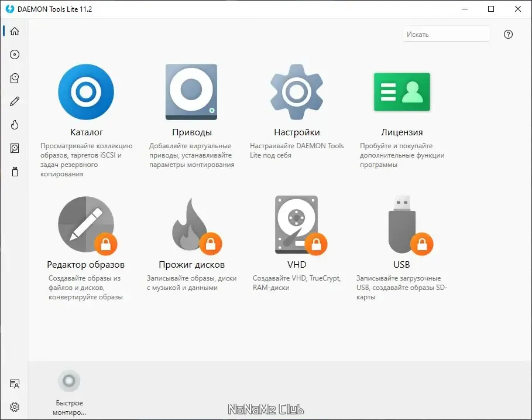Screen dimensions: 532x420
Task: Open the Каталог blue disc icon
Action: pyautogui.click(x=86, y=92)
